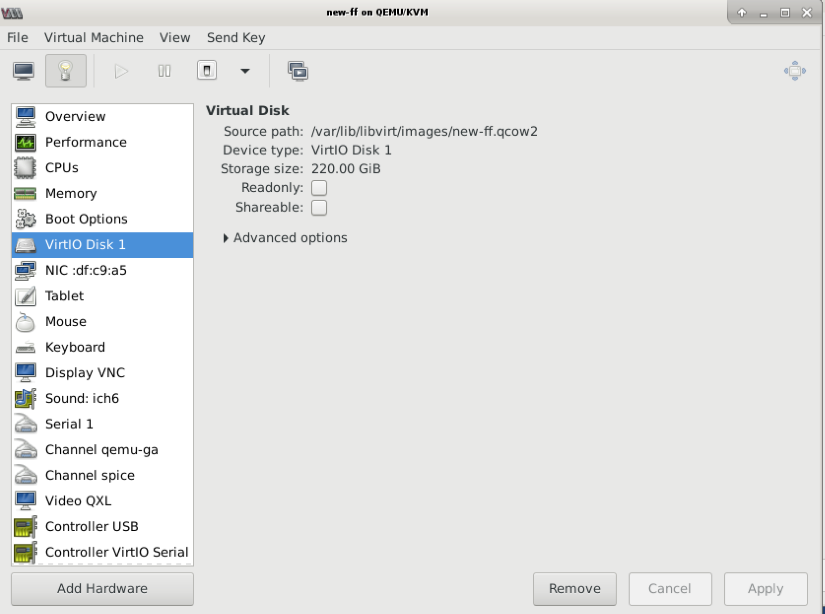
Task: Click the fullscreen toggle icon at top right
Action: (795, 71)
